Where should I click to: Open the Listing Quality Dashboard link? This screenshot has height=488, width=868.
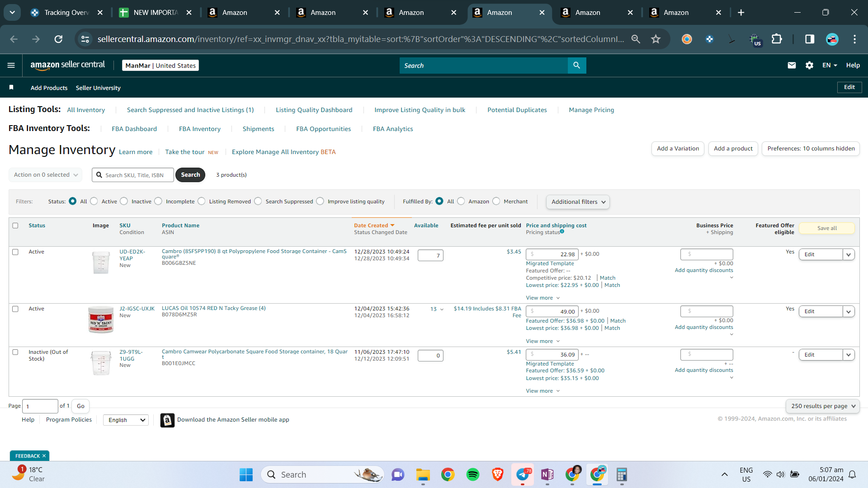tap(314, 110)
